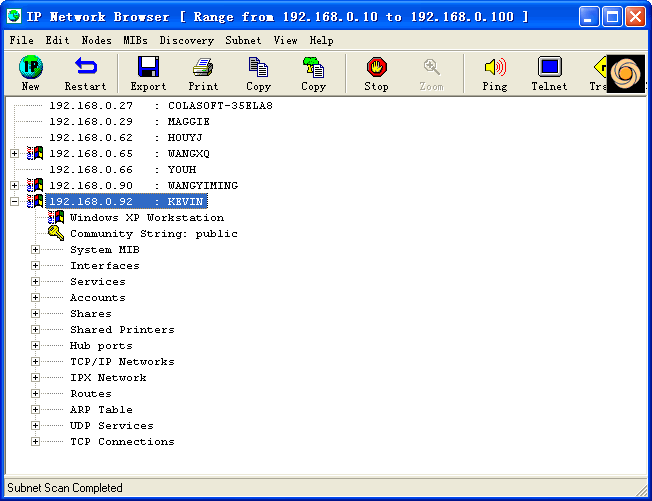The height and width of the screenshot is (501, 652).
Task: Click the Export floppy disk icon
Action: [148, 67]
